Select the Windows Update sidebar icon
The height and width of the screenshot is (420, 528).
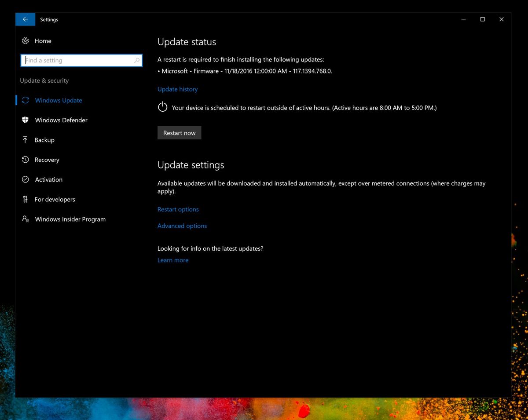26,100
